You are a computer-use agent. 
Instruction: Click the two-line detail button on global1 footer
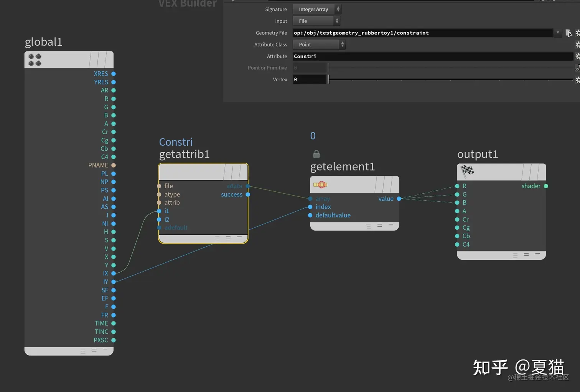94,350
